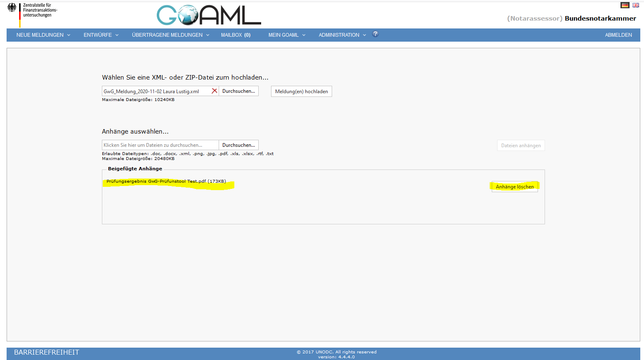Open help via the question mark icon
The height and width of the screenshot is (360, 644).
[375, 34]
